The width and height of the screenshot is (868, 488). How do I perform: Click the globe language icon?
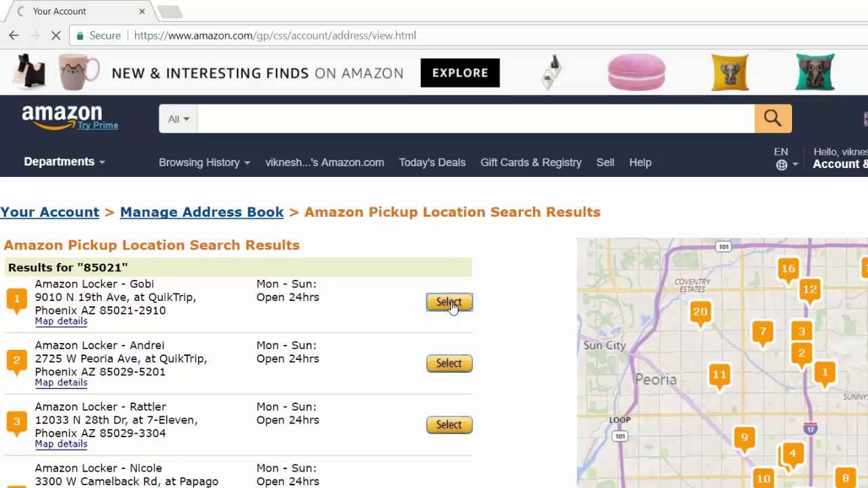pos(782,165)
